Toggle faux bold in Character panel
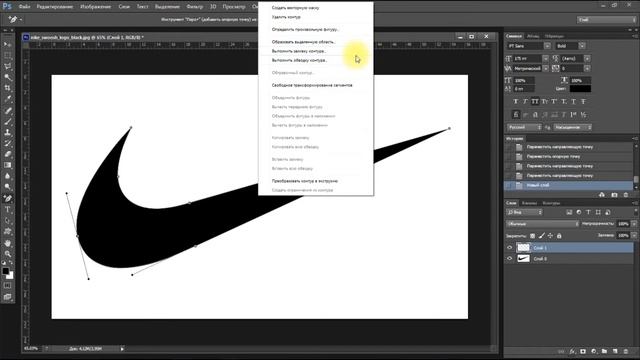640x360 pixels. point(516,101)
